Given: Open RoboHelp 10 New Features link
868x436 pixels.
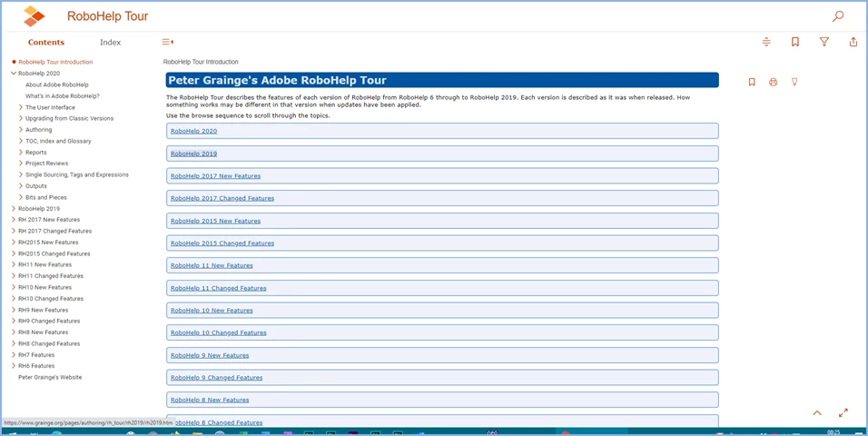Looking at the screenshot, I should click(x=212, y=311).
